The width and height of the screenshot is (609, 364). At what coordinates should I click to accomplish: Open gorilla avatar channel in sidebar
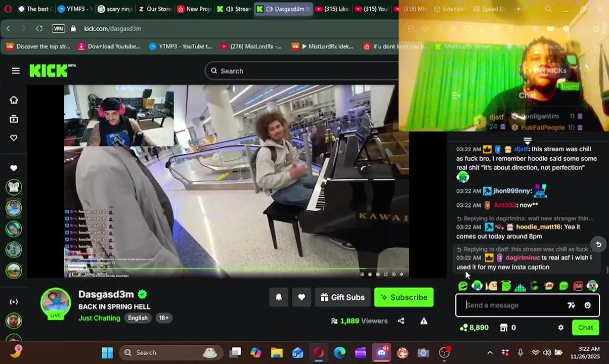tap(14, 187)
